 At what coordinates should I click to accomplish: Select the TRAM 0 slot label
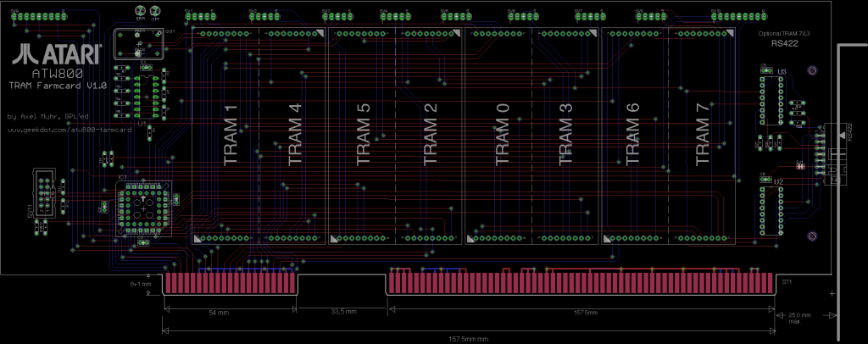pyautogui.click(x=501, y=136)
